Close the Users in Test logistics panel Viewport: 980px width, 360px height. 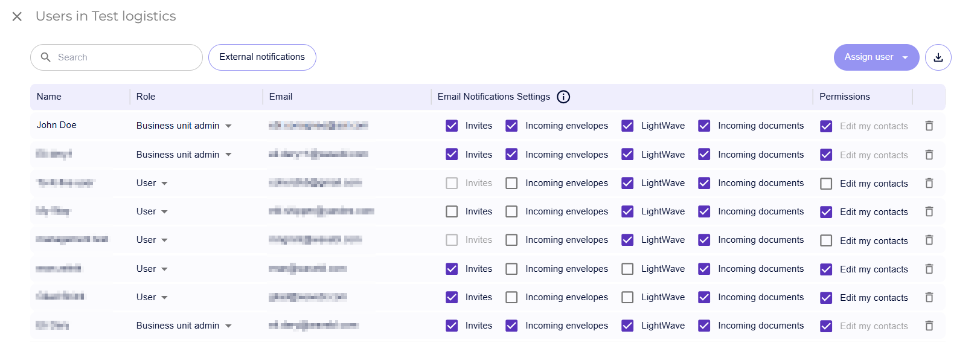[x=17, y=16]
